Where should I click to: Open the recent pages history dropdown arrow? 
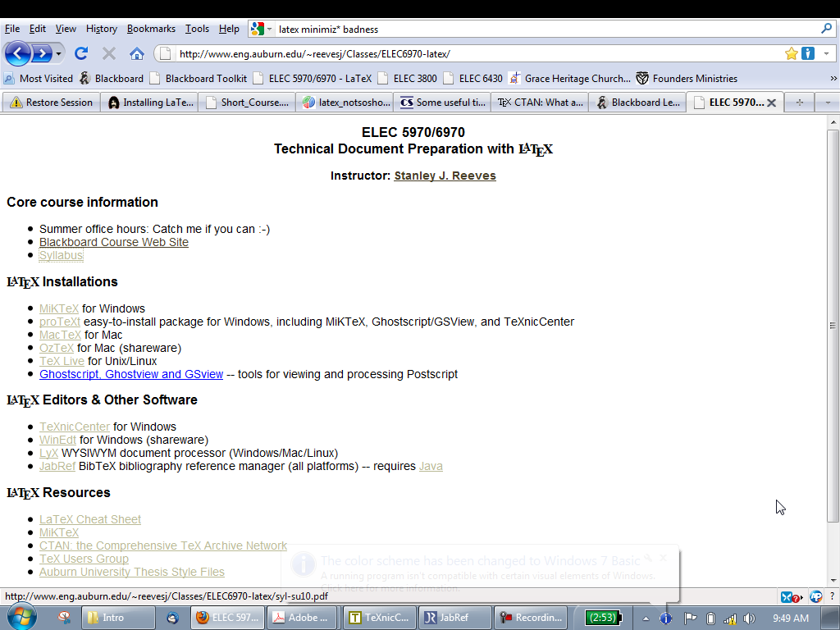point(58,53)
